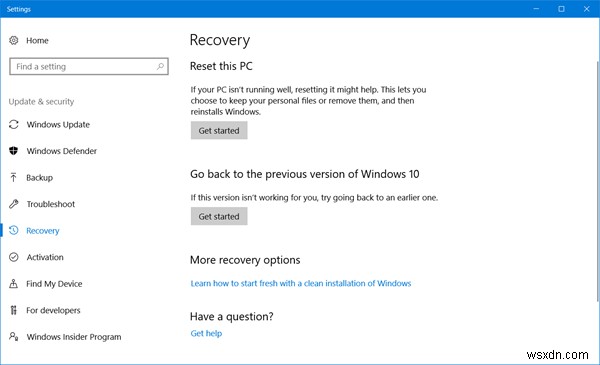Click the Windows Insider Program icon
This screenshot has height=365, width=600.
14,337
